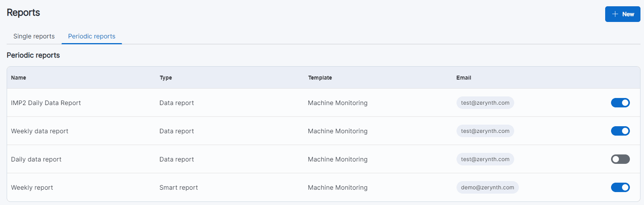Image resolution: width=644 pixels, height=205 pixels.
Task: Open the IMP2 Daily Data Report row
Action: coord(46,103)
